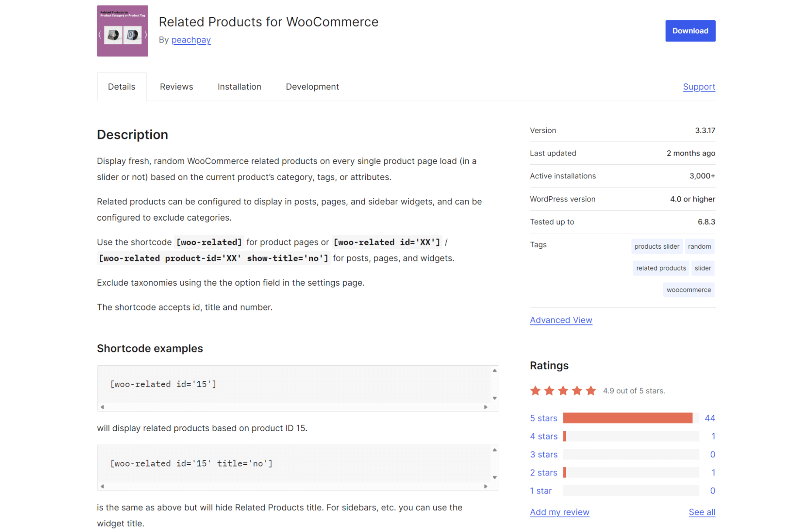Screen dimensions: 812x532
Task: Click the Download button
Action: 690,30
